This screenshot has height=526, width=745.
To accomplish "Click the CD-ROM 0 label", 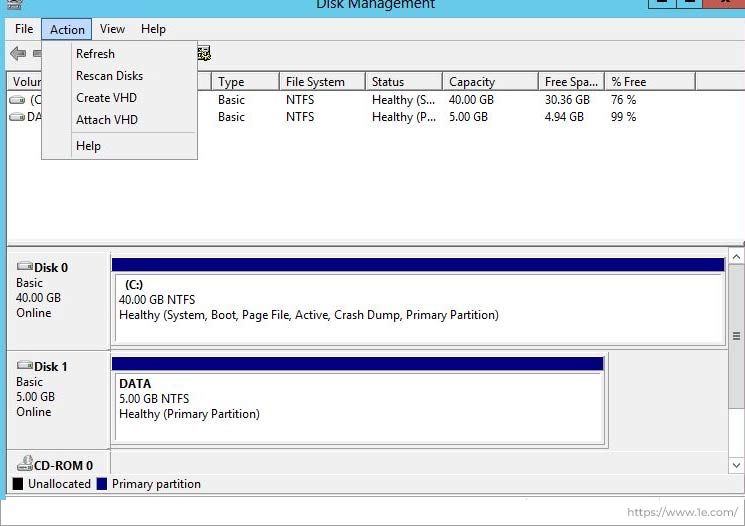I will [x=63, y=465].
